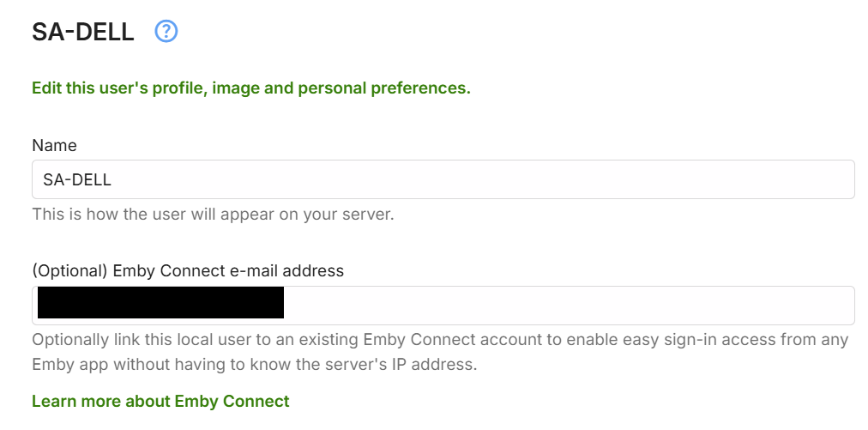
Task: Click the help question mark icon
Action: coord(166,33)
